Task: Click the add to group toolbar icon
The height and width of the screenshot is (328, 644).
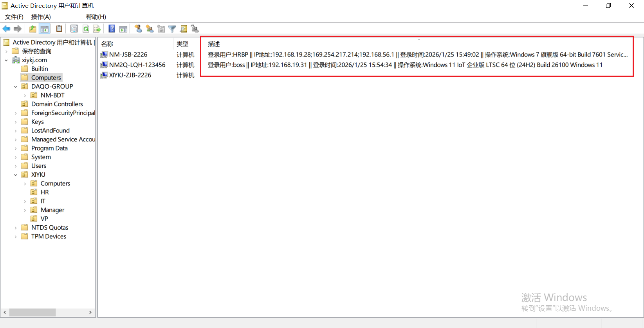Action: pyautogui.click(x=195, y=29)
